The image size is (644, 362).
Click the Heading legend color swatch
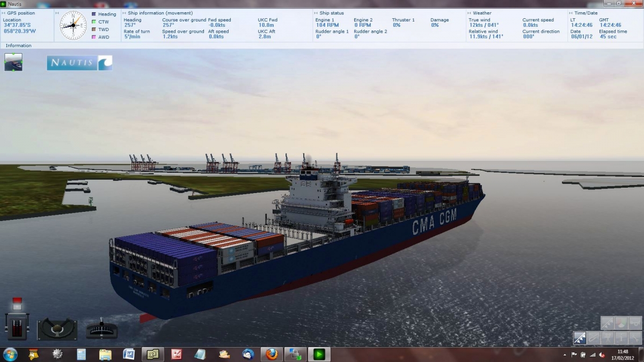[94, 14]
